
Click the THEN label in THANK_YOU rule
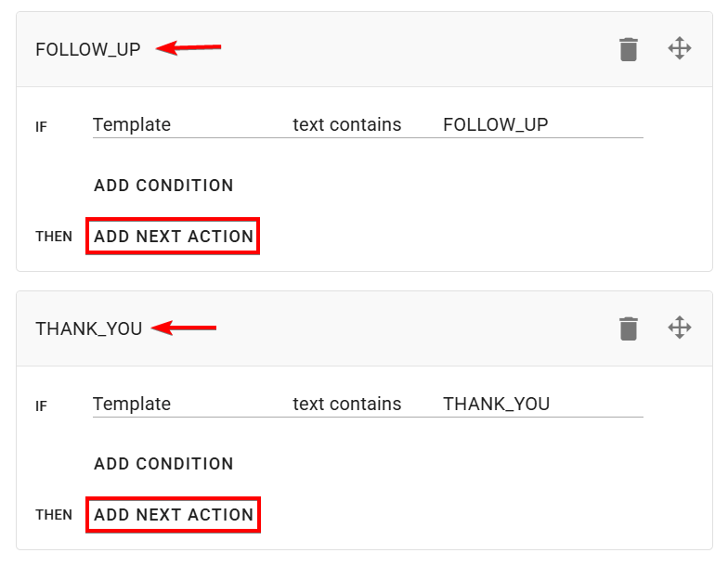click(54, 515)
